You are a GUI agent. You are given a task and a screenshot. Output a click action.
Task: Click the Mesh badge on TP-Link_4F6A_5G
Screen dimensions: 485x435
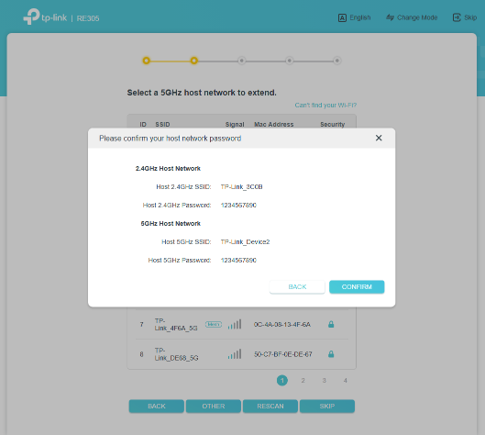click(213, 324)
